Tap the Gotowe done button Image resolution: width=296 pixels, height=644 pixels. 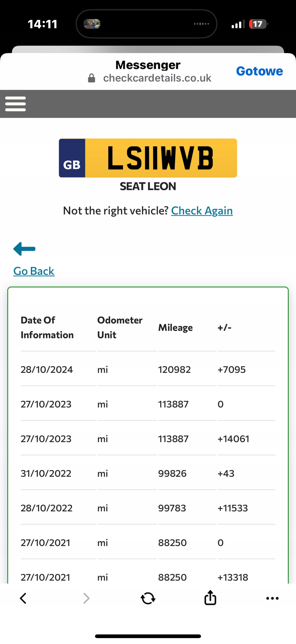click(x=259, y=71)
